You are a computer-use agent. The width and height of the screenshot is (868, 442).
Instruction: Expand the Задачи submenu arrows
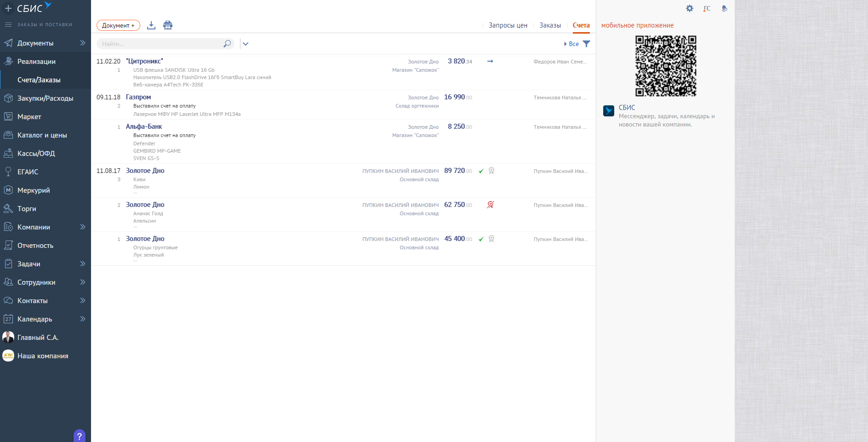83,264
